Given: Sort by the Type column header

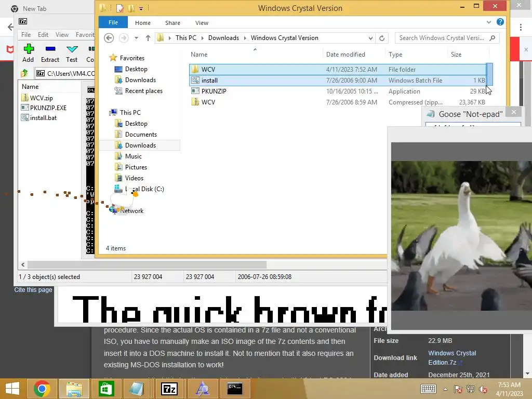Looking at the screenshot, I should coord(395,55).
